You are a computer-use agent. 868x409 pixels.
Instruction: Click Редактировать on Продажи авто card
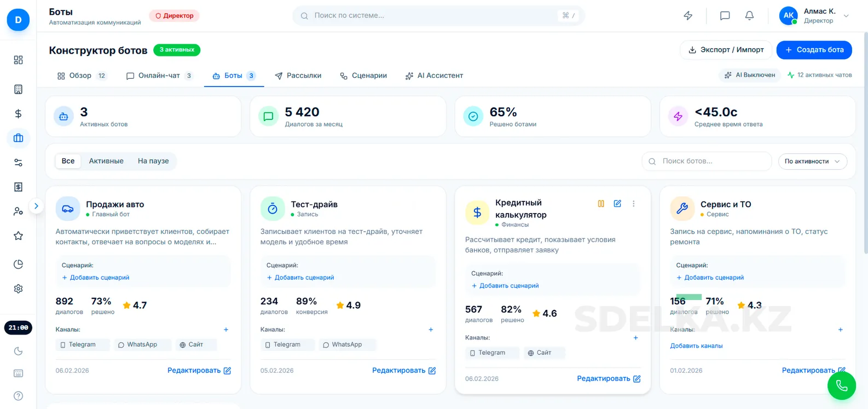pyautogui.click(x=199, y=371)
